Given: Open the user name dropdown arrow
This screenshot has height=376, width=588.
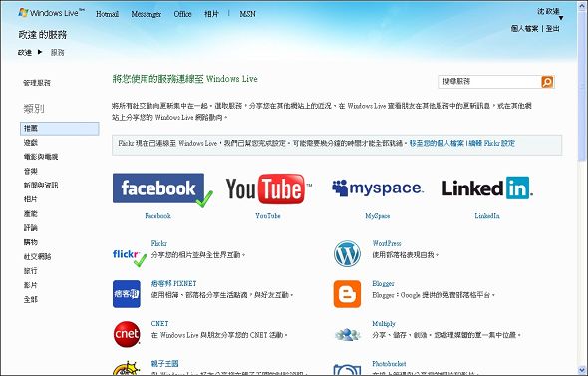Looking at the screenshot, I should pyautogui.click(x=561, y=18).
